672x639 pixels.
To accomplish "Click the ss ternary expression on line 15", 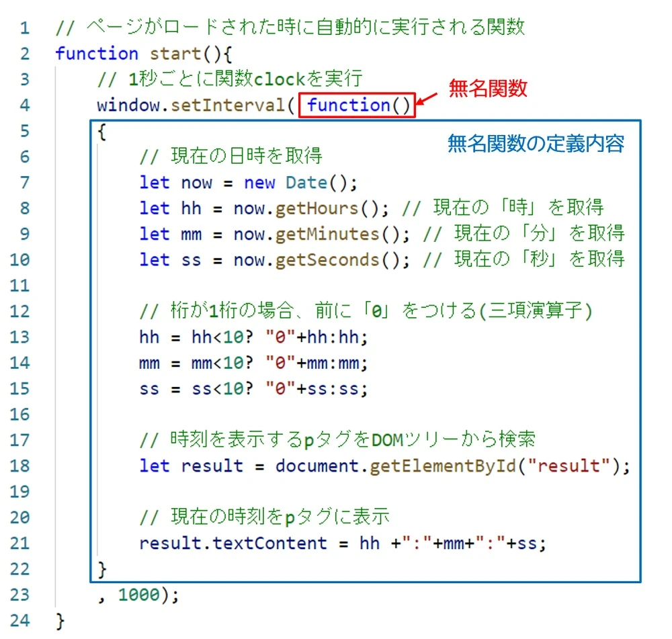I will [253, 389].
